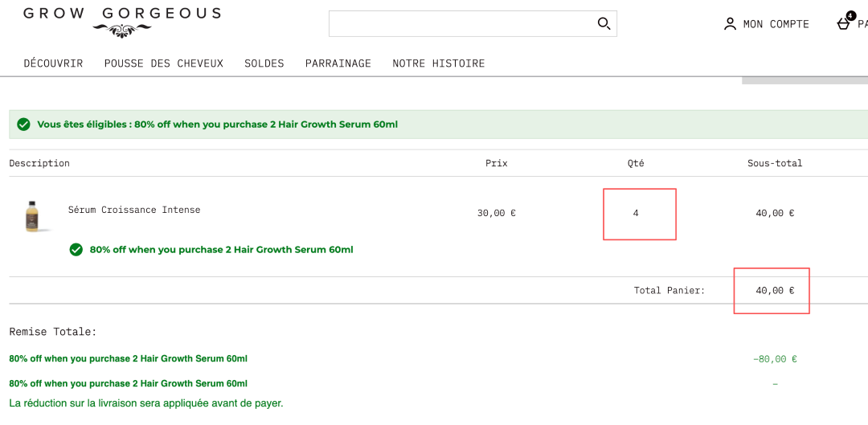Image resolution: width=868 pixels, height=425 pixels.
Task: Go to the Soldes section
Action: click(264, 63)
